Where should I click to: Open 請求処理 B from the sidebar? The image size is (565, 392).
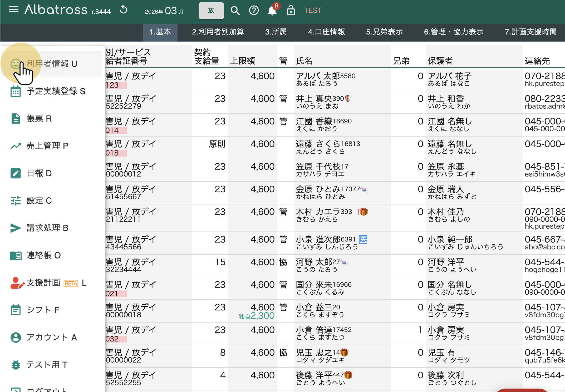tap(47, 228)
